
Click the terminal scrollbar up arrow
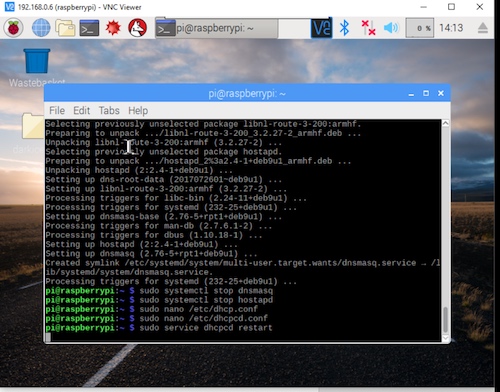[x=445, y=124]
